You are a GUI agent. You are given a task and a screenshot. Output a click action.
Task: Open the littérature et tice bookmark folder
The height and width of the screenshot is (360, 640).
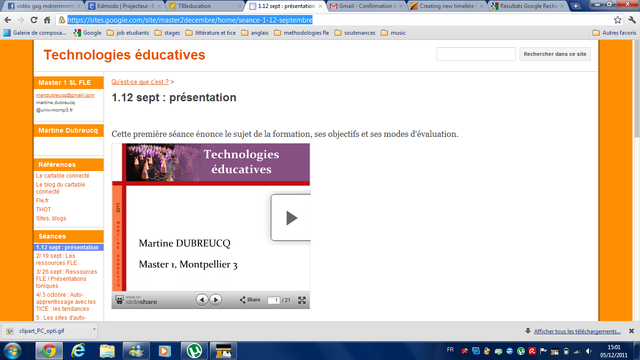(x=211, y=33)
